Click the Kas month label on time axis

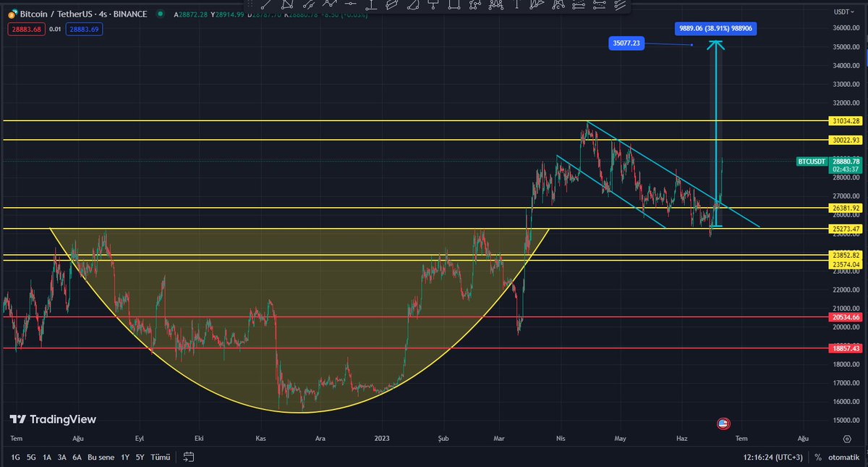262,439
